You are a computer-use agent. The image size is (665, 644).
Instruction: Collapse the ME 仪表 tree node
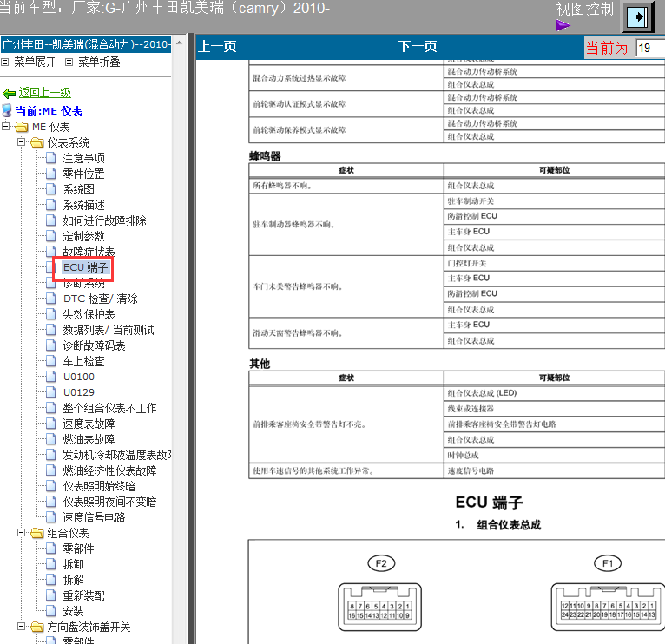coord(5,126)
